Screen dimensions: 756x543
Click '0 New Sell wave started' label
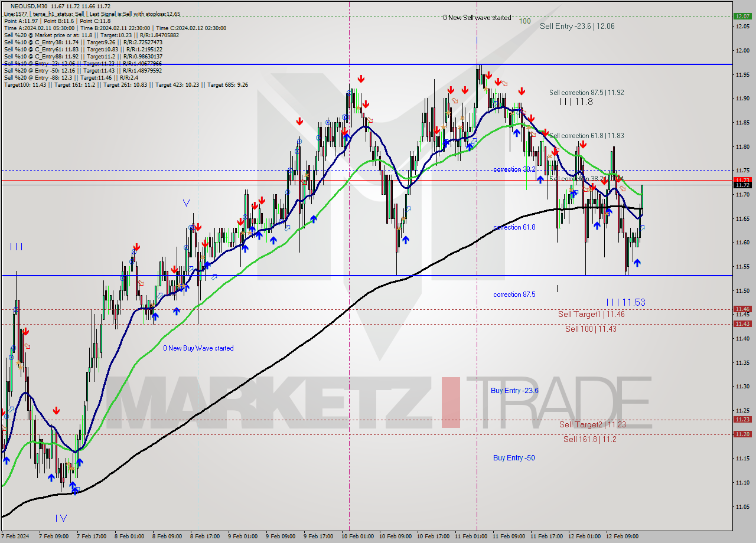[x=477, y=18]
